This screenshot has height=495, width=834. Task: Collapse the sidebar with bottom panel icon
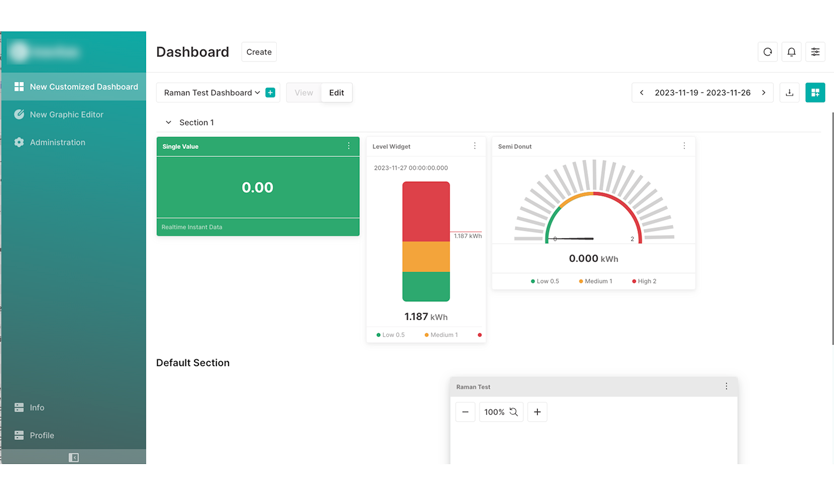tap(73, 457)
